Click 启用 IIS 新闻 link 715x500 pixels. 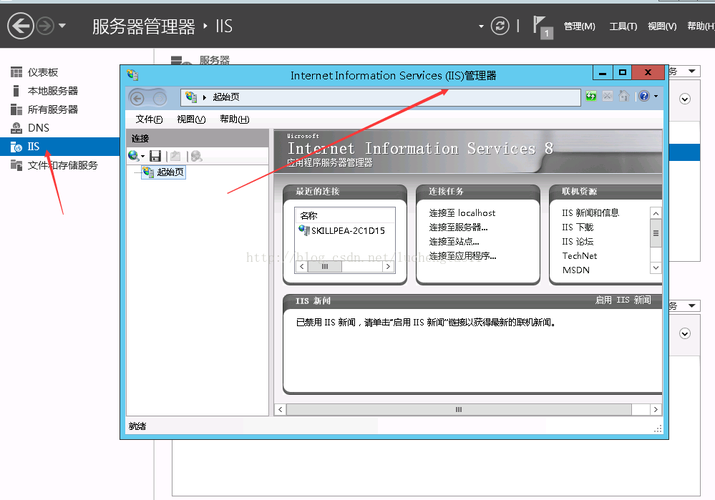tap(623, 300)
